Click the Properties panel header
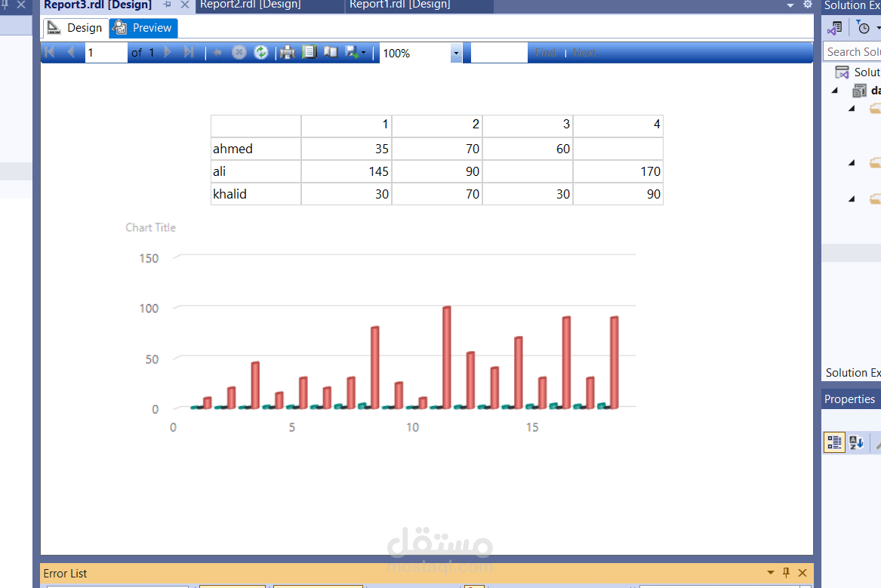 (x=851, y=399)
